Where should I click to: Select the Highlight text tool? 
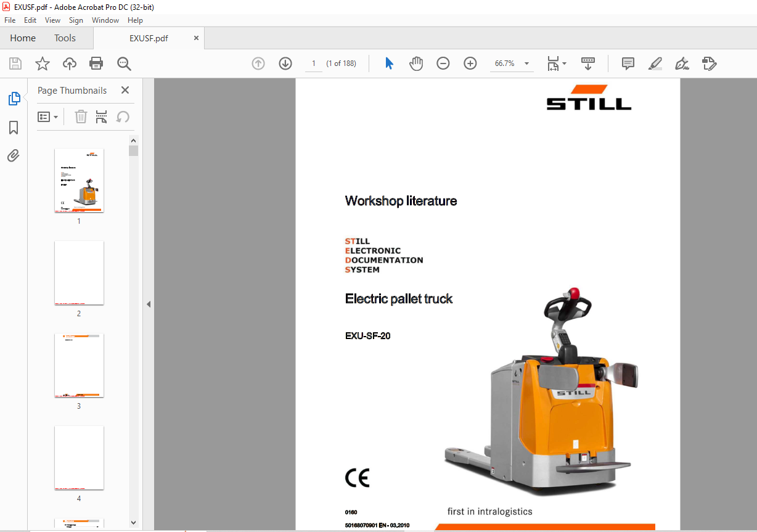[x=655, y=63]
